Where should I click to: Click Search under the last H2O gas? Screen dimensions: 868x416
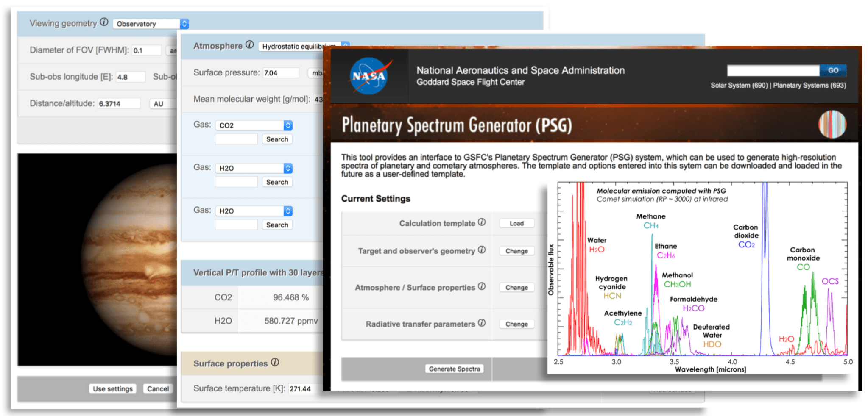[277, 225]
